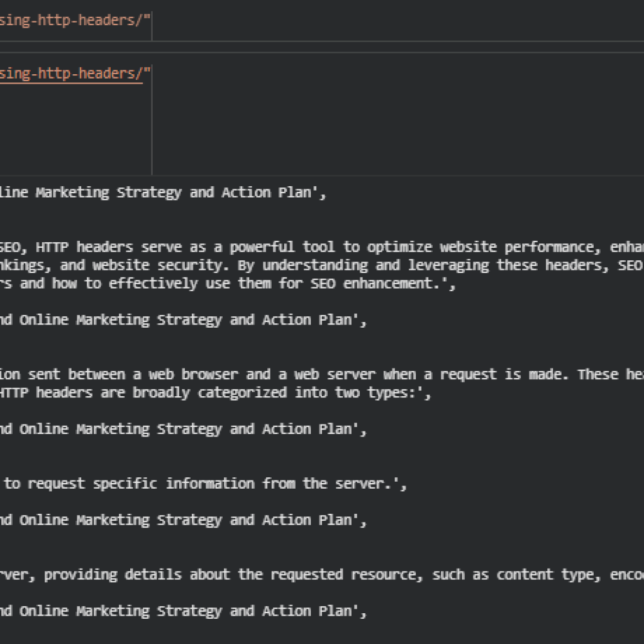Click Marketing Strategy line following 'two types'
Image resolution: width=644 pixels, height=644 pixels.
[182, 429]
